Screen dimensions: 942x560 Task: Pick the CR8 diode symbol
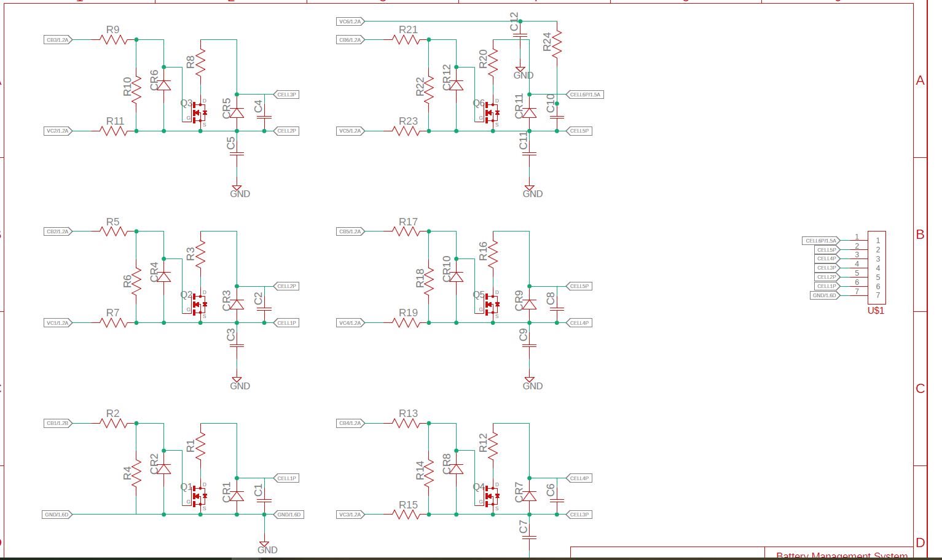click(457, 469)
